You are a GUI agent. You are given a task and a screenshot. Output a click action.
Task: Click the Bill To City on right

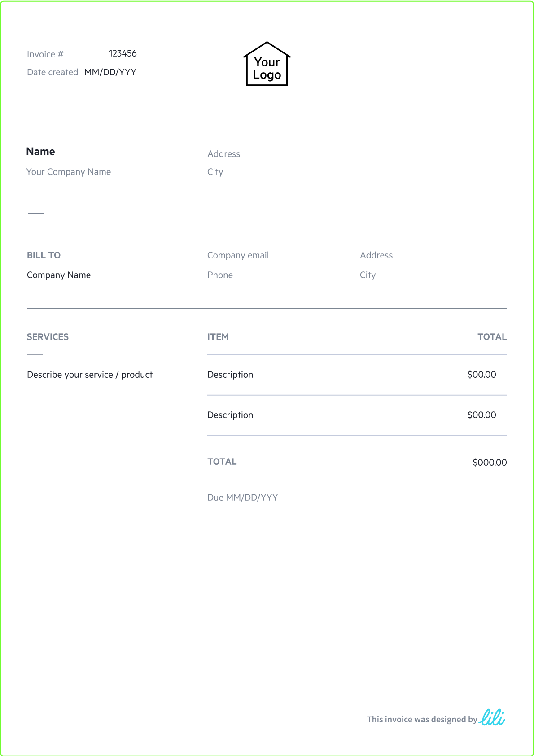pos(368,275)
